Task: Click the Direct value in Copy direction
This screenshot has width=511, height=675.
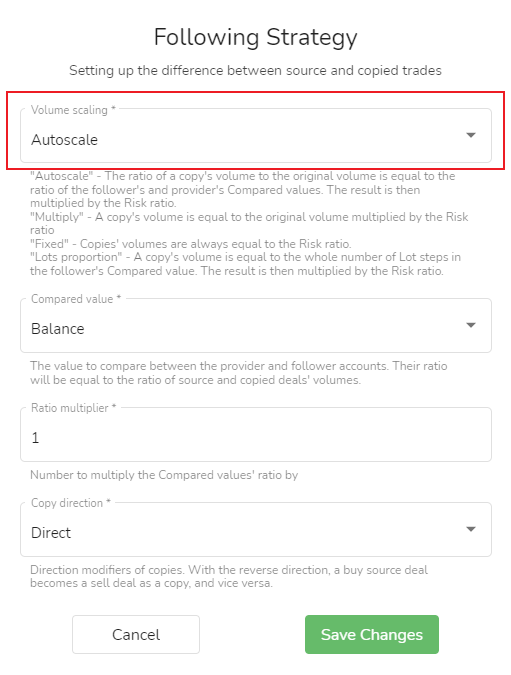Action: click(x=51, y=533)
